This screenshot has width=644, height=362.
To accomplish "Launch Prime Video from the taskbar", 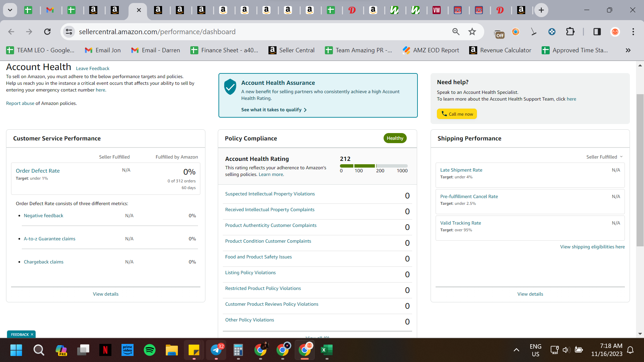I will (x=128, y=350).
